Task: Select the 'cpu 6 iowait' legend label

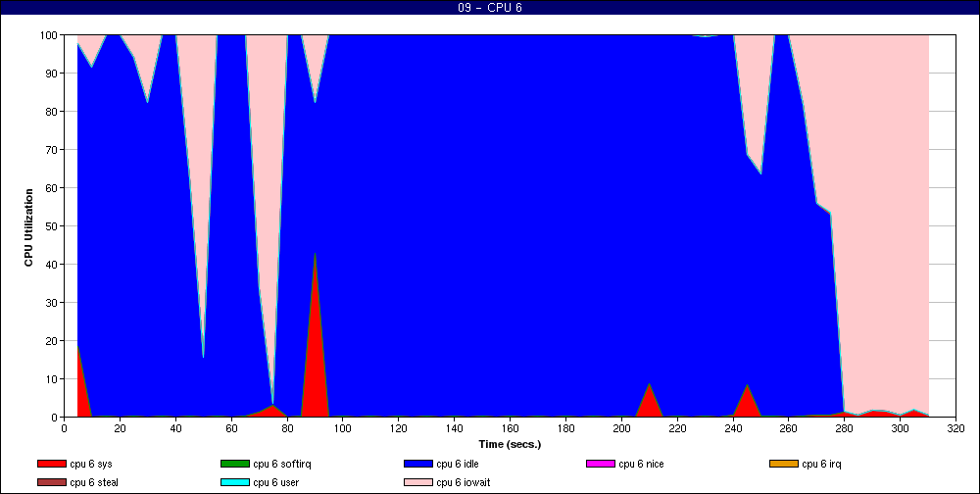Action: tap(464, 483)
